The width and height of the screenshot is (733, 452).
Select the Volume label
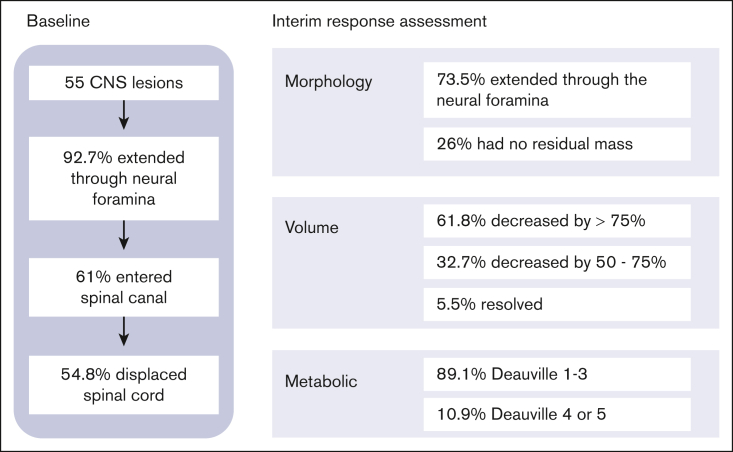tap(311, 227)
